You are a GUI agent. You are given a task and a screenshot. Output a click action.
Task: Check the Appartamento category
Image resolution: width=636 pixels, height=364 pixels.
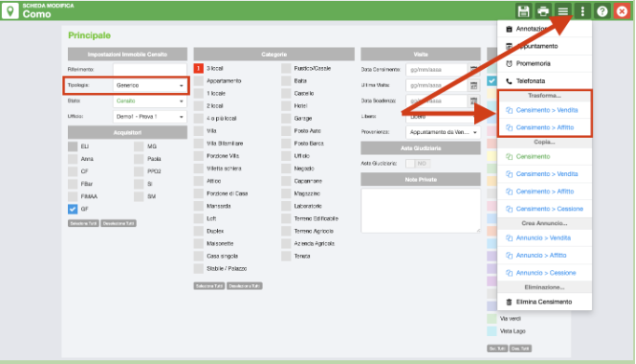coord(198,81)
